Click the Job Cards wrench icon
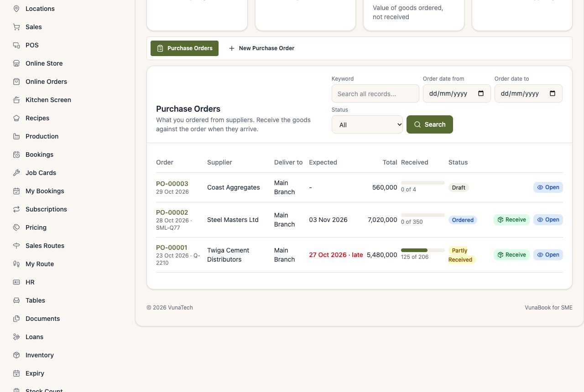This screenshot has width=584, height=392. click(x=16, y=173)
